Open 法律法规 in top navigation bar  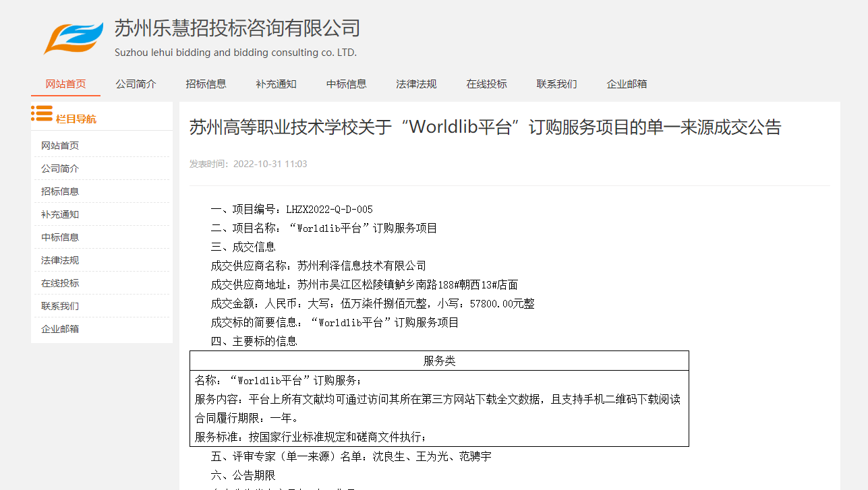416,84
